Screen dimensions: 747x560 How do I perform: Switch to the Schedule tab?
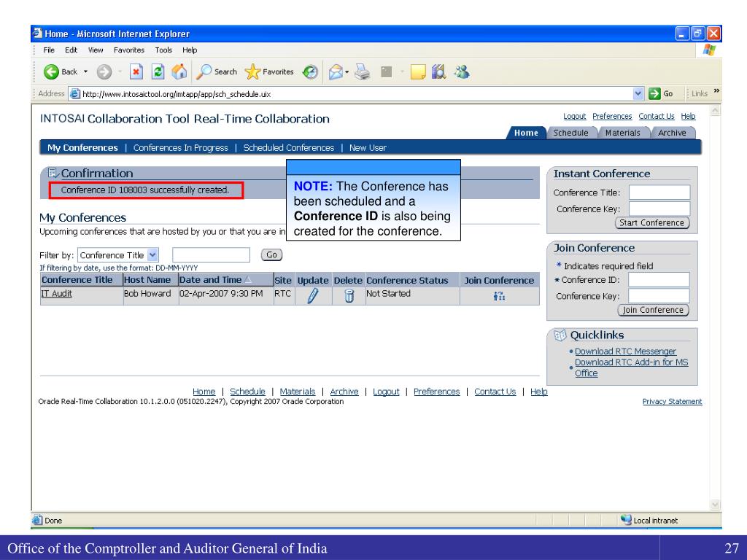[570, 133]
